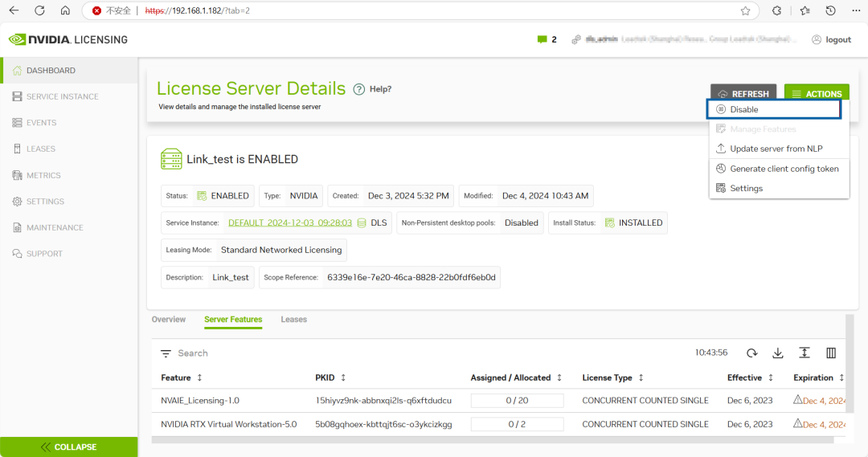868x457 pixels.
Task: Click the filter icon beside Search
Action: [x=166, y=353]
